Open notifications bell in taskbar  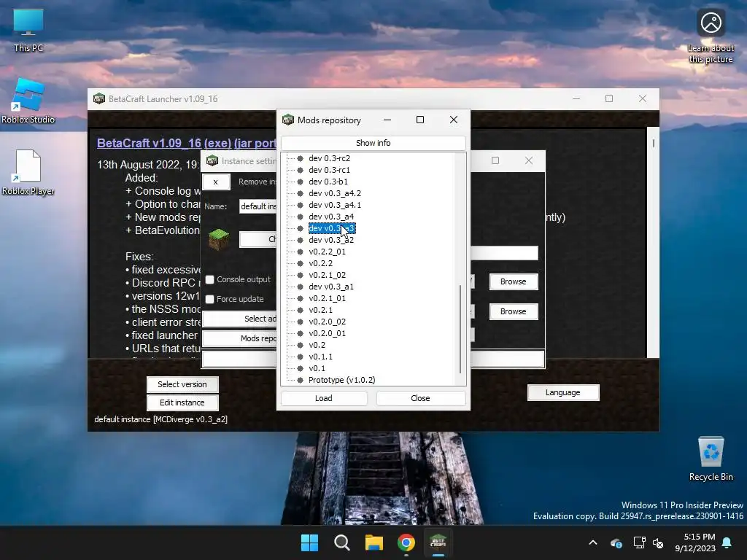point(727,542)
